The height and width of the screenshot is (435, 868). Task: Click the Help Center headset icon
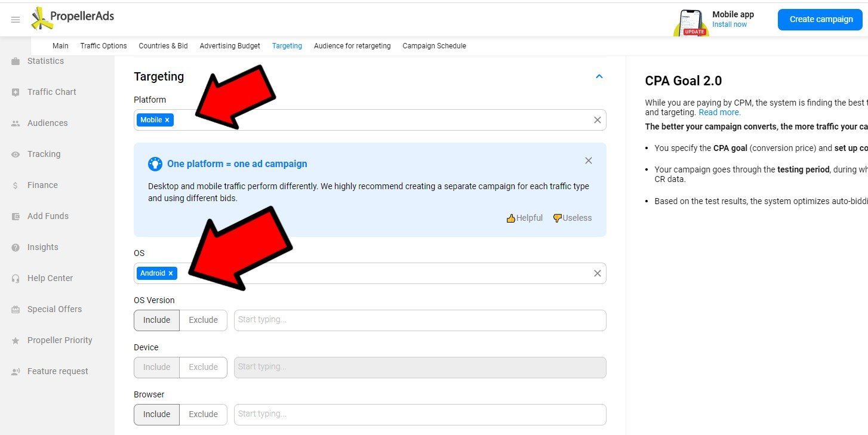pyautogui.click(x=16, y=279)
